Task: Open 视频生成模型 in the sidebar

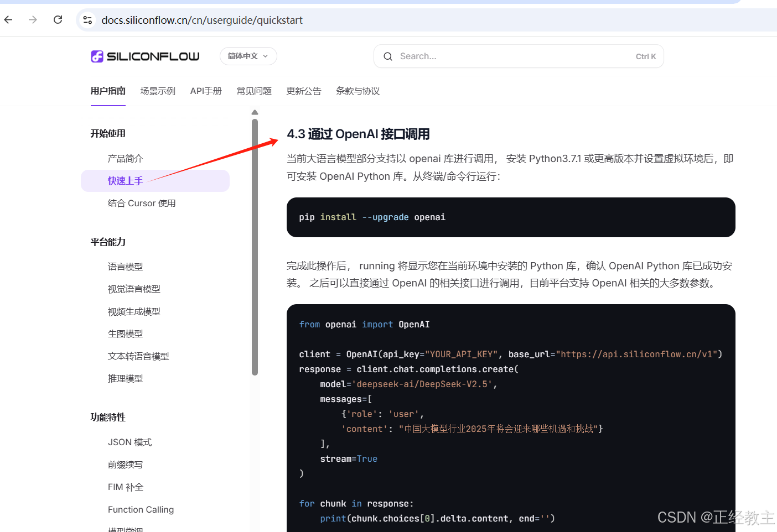Action: click(x=134, y=312)
